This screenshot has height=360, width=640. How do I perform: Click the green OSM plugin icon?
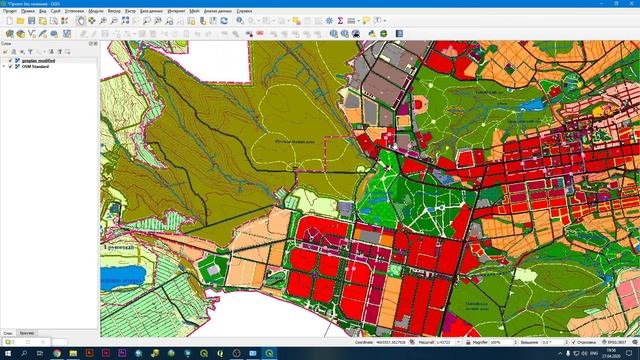tap(383, 34)
